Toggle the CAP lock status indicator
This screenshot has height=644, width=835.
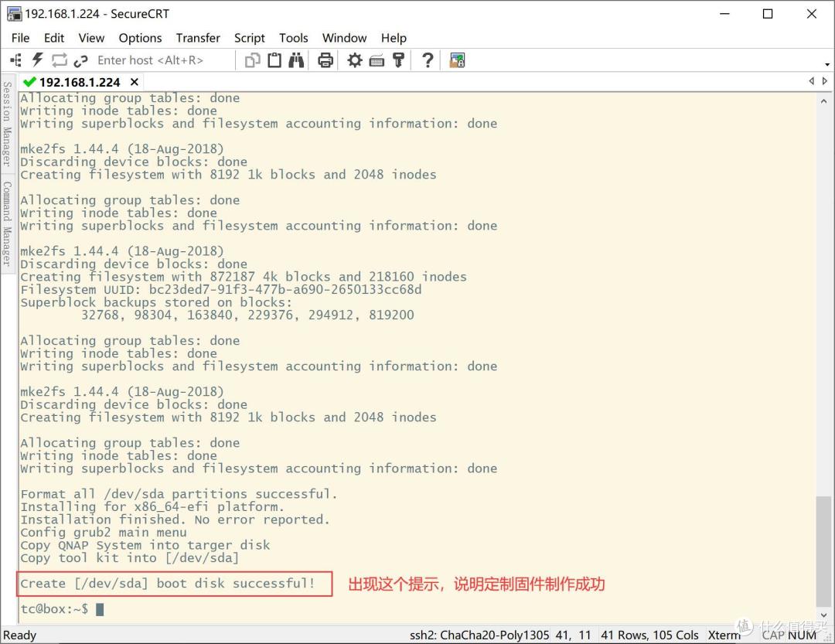[772, 635]
